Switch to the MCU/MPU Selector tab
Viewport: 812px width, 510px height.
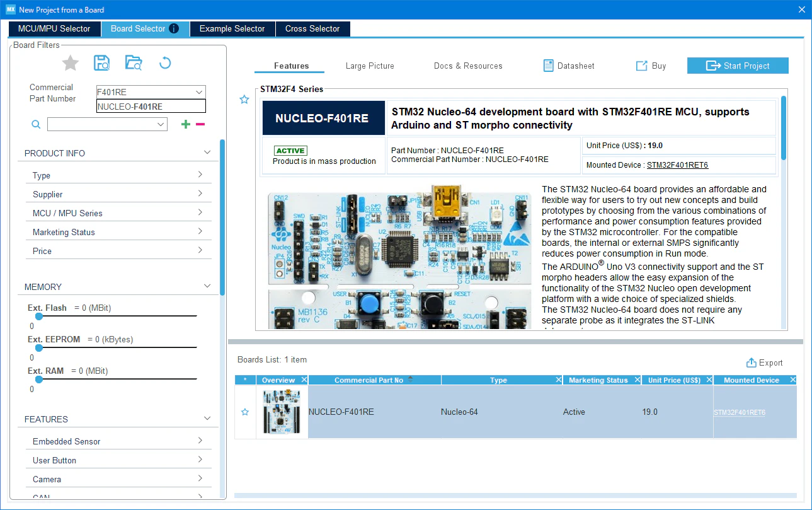coord(54,28)
